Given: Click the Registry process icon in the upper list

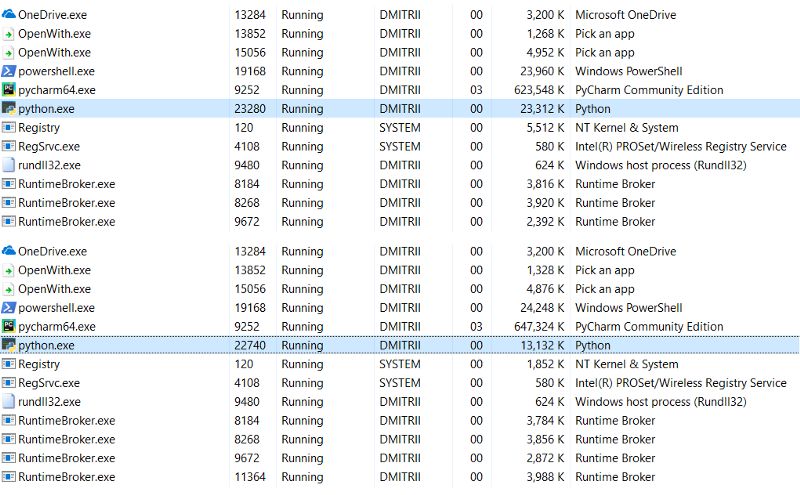Looking at the screenshot, I should (x=9, y=128).
